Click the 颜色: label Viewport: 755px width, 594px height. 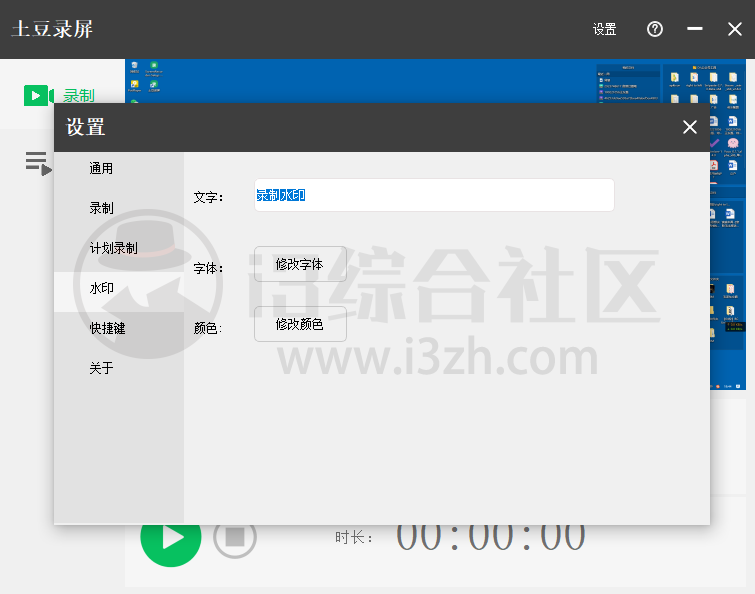(x=208, y=328)
